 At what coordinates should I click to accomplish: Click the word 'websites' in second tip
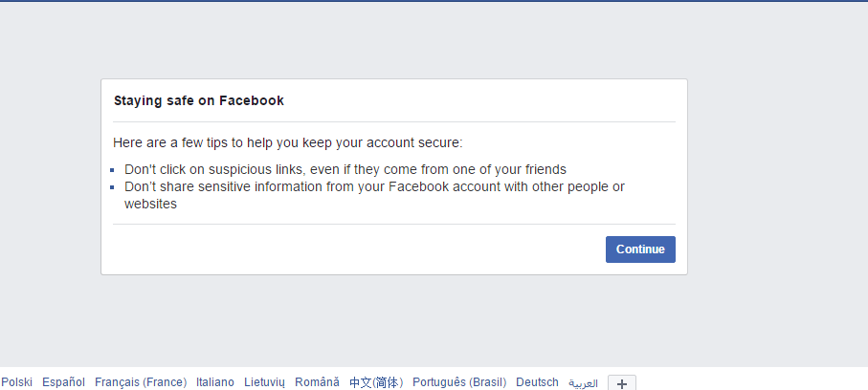150,204
